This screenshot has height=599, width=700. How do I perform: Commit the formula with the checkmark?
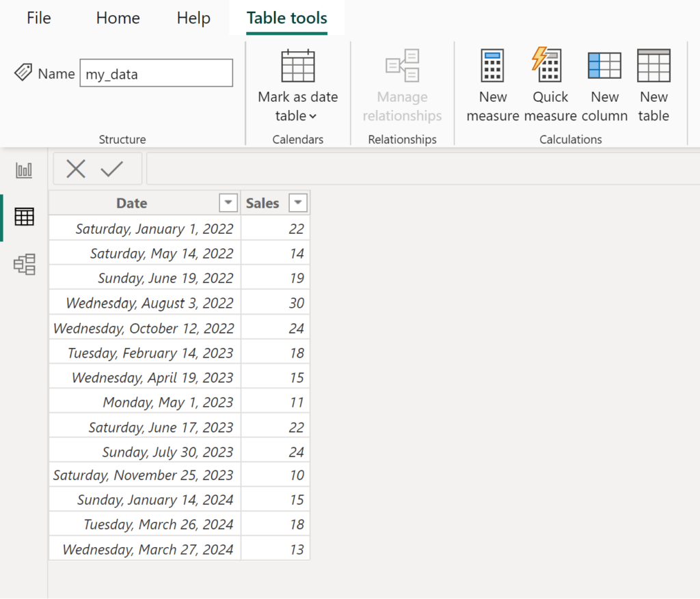pos(113,169)
